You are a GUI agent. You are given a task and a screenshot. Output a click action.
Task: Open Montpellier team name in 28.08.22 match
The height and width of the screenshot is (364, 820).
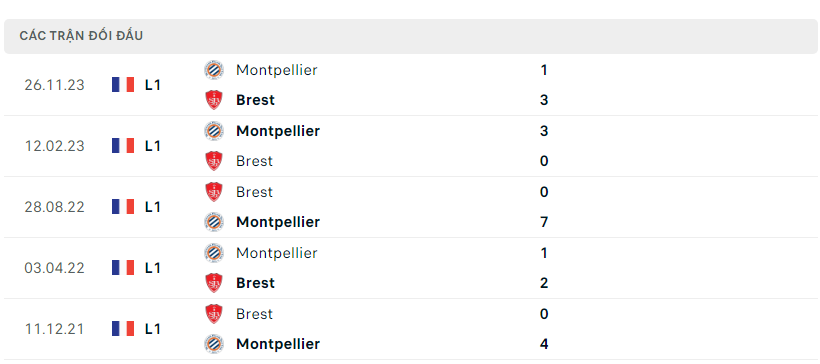[278, 222]
